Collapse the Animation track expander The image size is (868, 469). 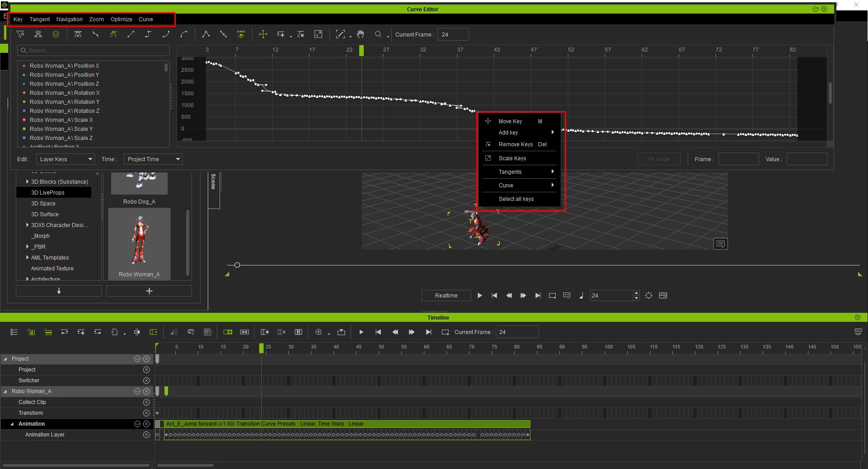pos(12,424)
